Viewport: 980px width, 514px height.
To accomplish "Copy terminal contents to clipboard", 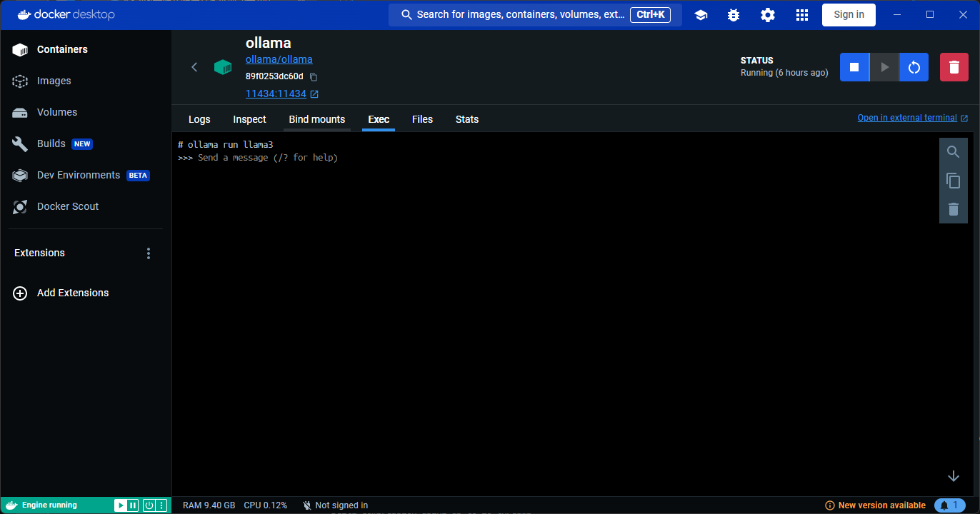I will [953, 181].
